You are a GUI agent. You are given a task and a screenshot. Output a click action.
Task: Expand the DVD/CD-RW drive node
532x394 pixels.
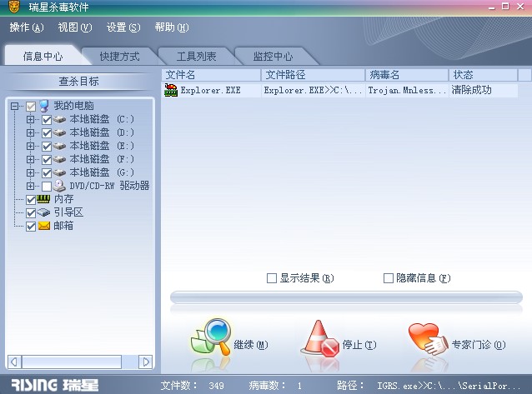[x=30, y=186]
